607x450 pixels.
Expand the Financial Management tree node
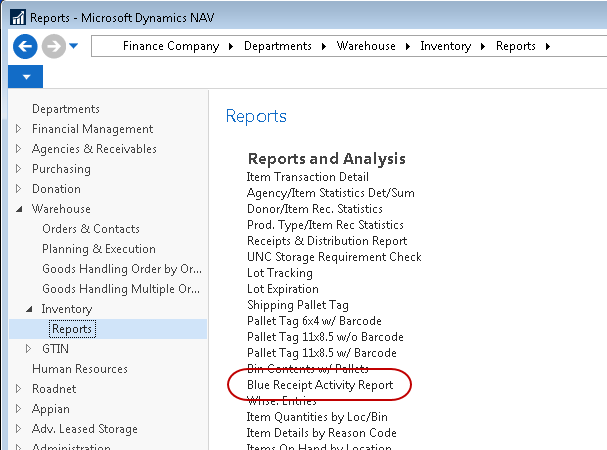18,129
